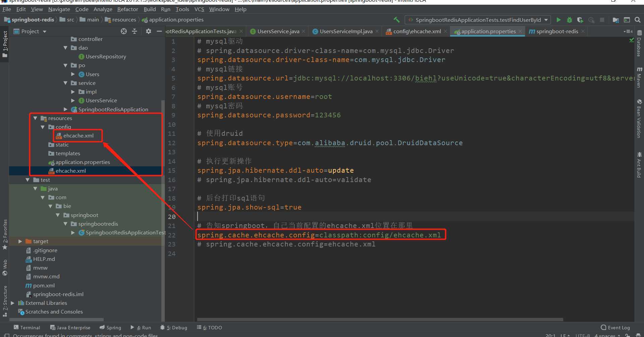This screenshot has height=337, width=644.
Task: Expand External Libraries node
Action: point(12,303)
